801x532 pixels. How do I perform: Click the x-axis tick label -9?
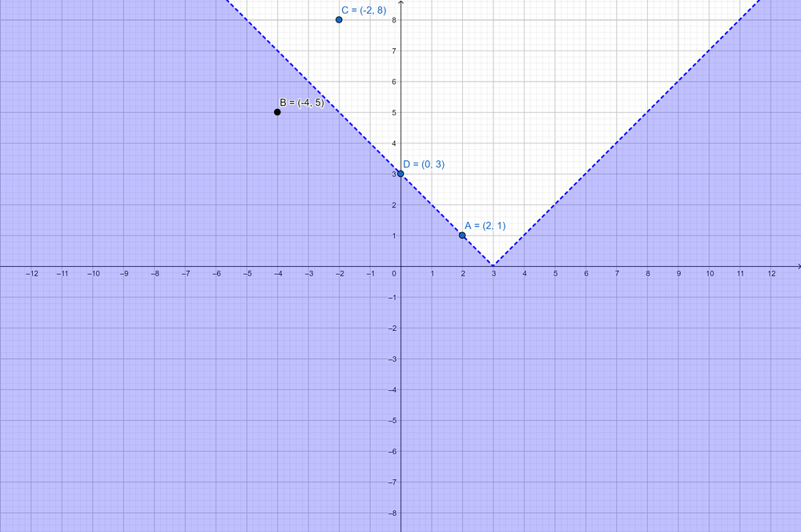123,274
